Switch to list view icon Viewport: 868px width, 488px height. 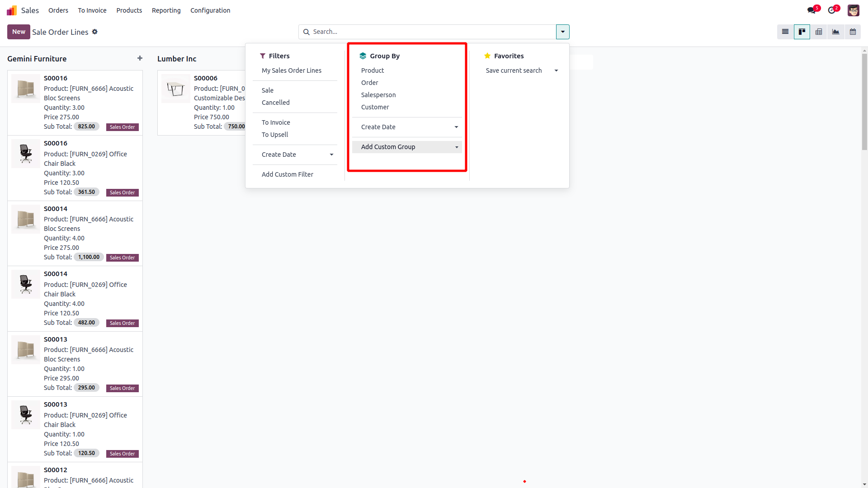(x=785, y=32)
